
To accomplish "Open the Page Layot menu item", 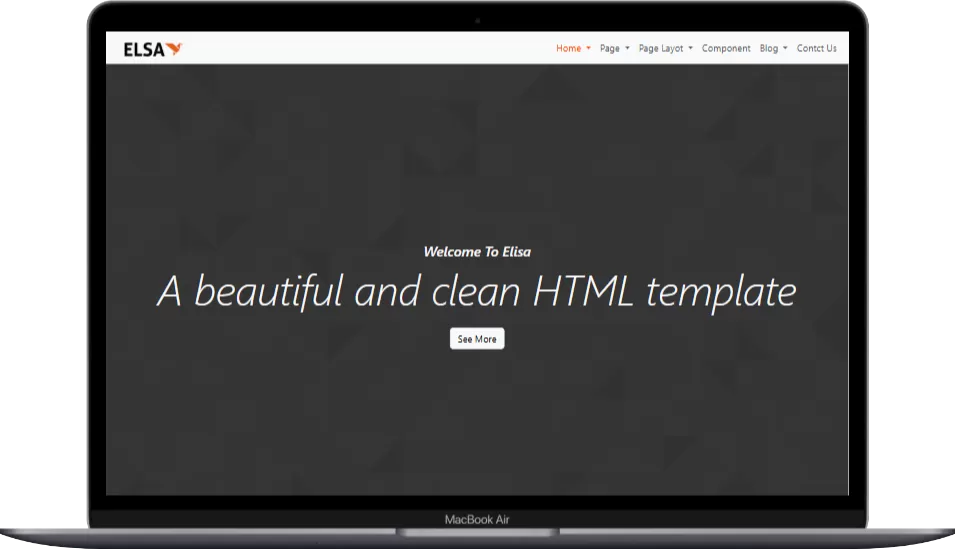I will click(x=661, y=48).
